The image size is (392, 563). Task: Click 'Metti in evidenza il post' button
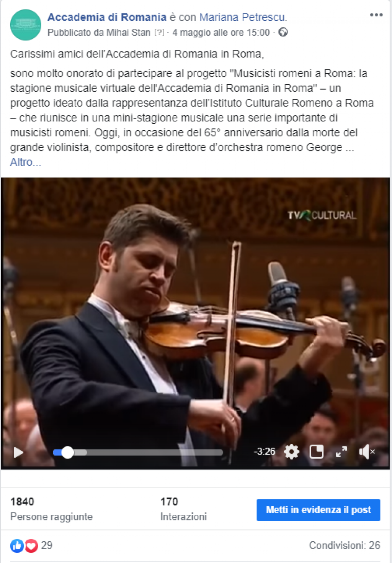[318, 510]
